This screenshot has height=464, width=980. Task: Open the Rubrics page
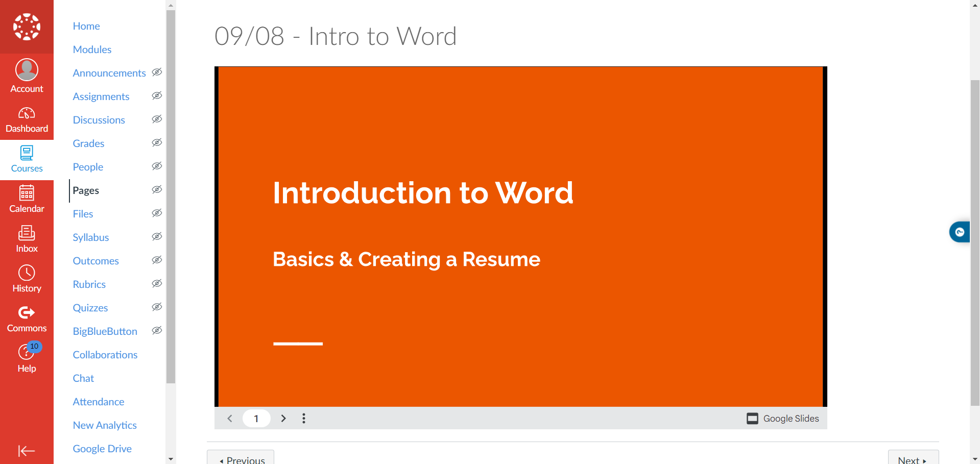point(89,284)
